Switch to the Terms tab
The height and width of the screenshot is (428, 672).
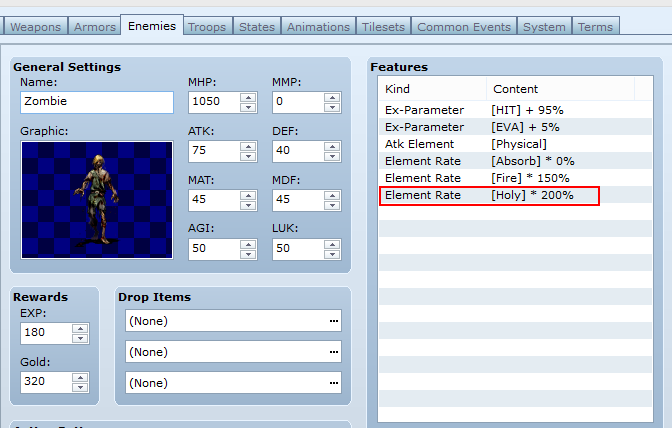[595, 26]
